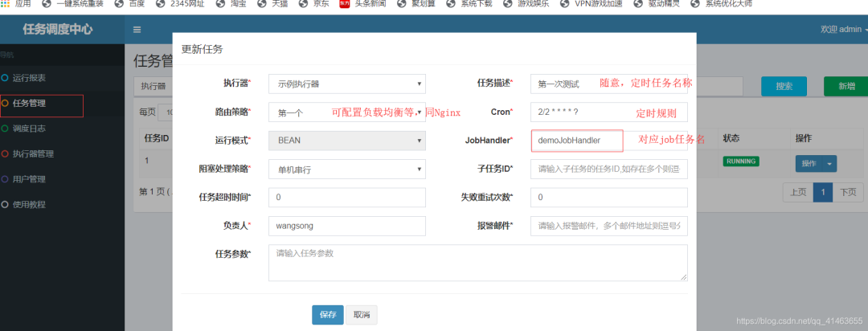The image size is (868, 331).
Task: Click the 任务超时时间 input field
Action: [x=347, y=198]
